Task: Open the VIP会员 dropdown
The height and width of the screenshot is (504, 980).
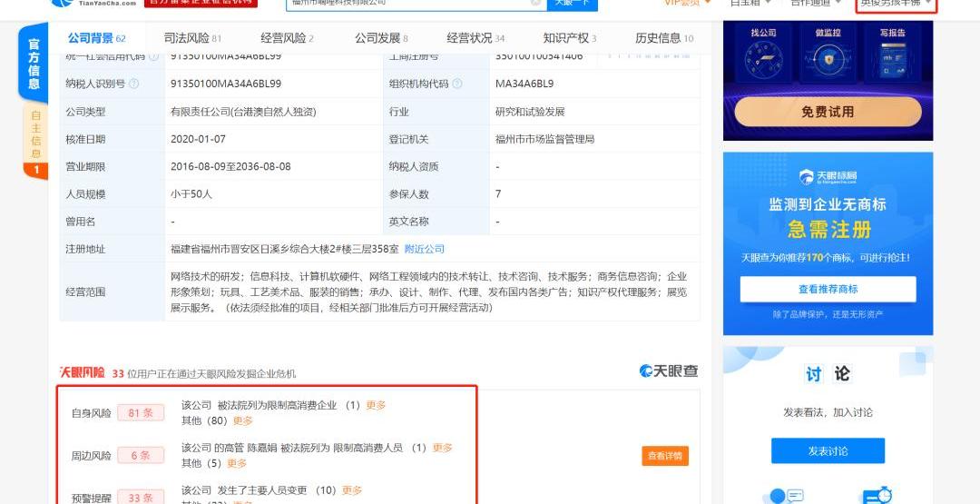Action: pos(688,3)
